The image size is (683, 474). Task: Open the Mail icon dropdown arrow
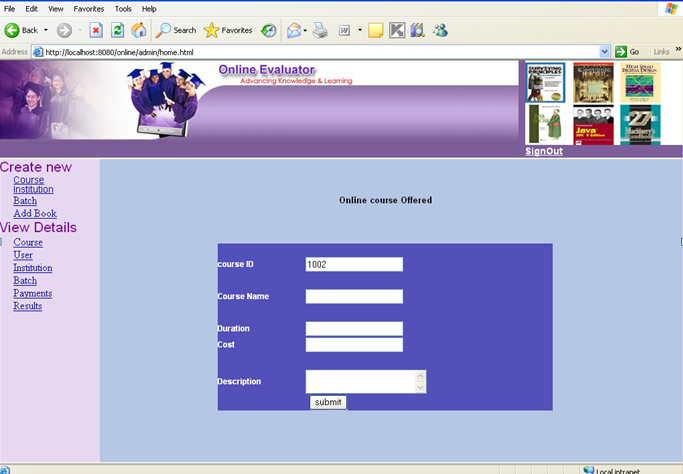click(305, 30)
